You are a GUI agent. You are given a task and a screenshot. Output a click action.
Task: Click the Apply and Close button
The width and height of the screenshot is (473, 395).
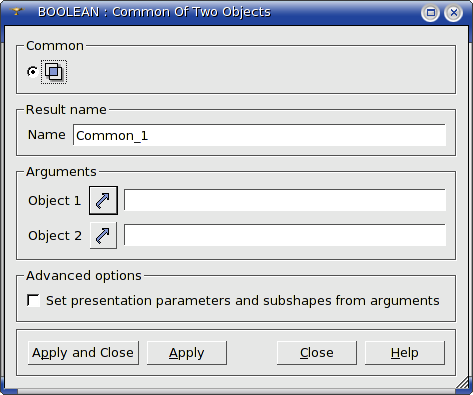[x=83, y=353]
